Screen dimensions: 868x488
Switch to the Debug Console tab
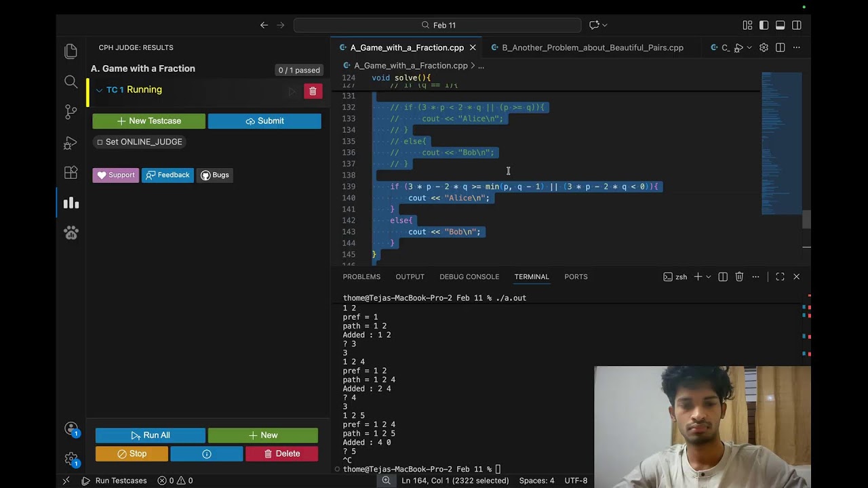(x=469, y=277)
